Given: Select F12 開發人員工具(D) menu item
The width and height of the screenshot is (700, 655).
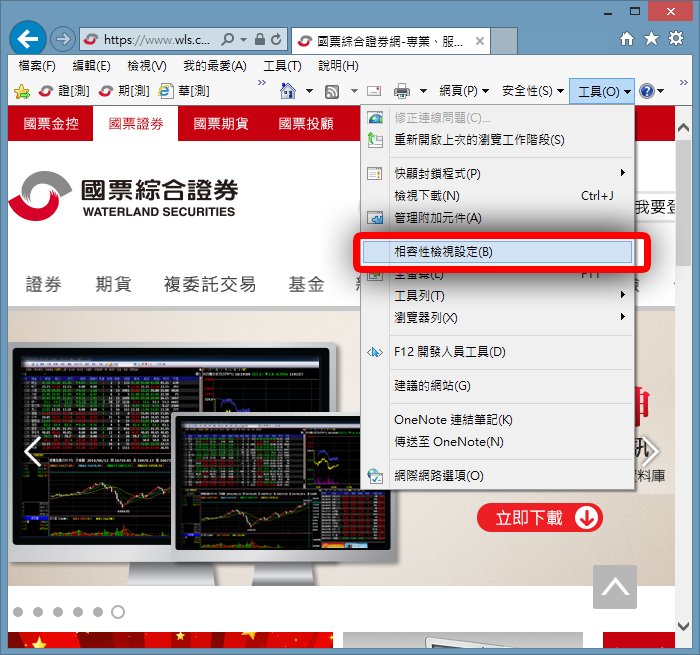Looking at the screenshot, I should pos(497,352).
